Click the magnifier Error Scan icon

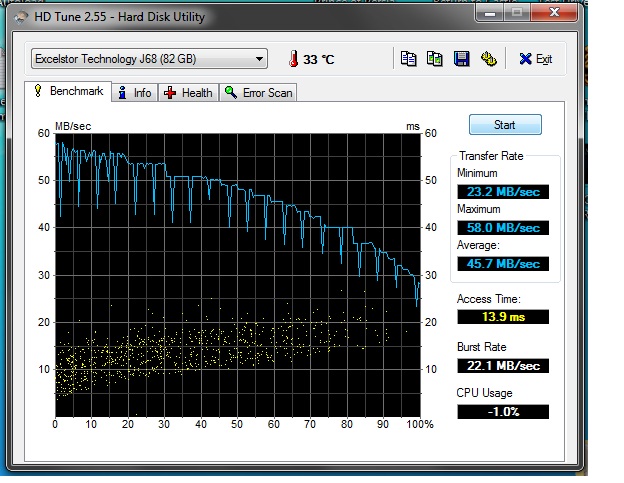tap(230, 92)
